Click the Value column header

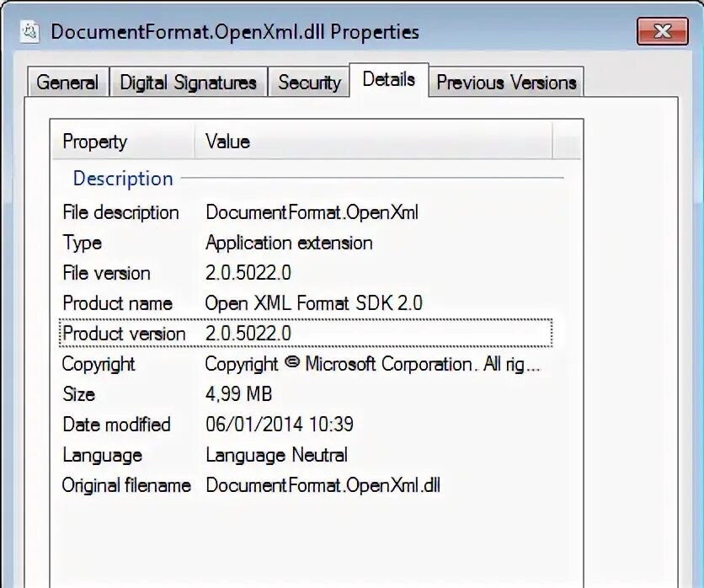[x=374, y=142]
